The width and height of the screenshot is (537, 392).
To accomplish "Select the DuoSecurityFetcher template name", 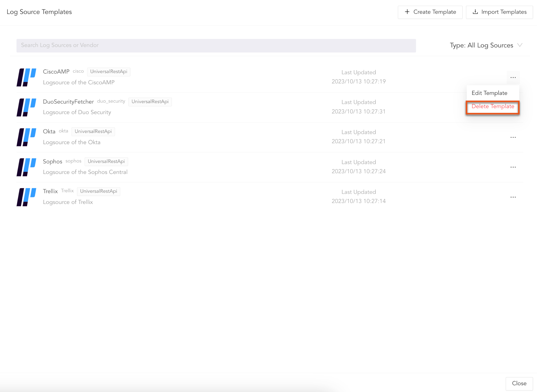I will pos(68,102).
